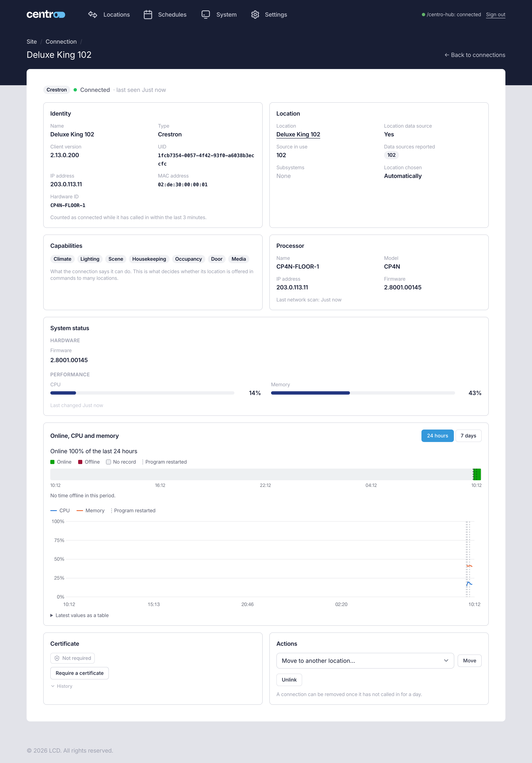Click MAC address 02:de:30:00:00:01
This screenshot has height=763, width=532.
click(x=183, y=184)
